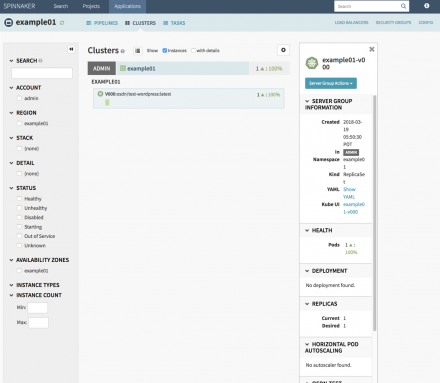Select the V000 server group row
Screen dimensions: 440x383
tap(189, 98)
